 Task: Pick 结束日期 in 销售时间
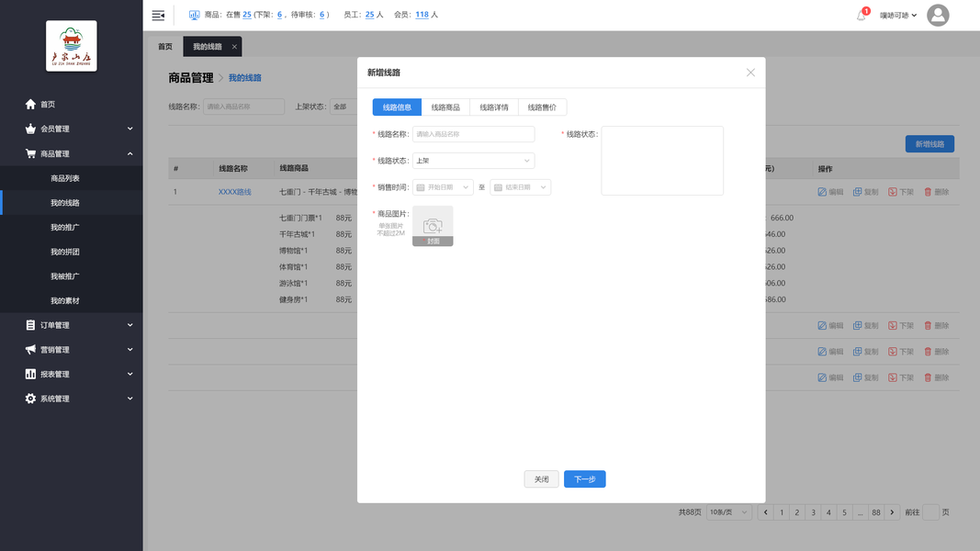coord(520,187)
